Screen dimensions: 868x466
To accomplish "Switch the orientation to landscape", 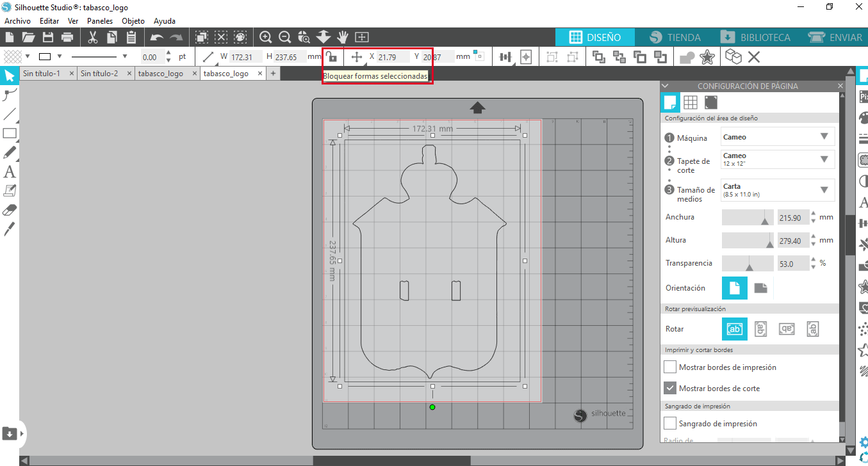I will 760,288.
